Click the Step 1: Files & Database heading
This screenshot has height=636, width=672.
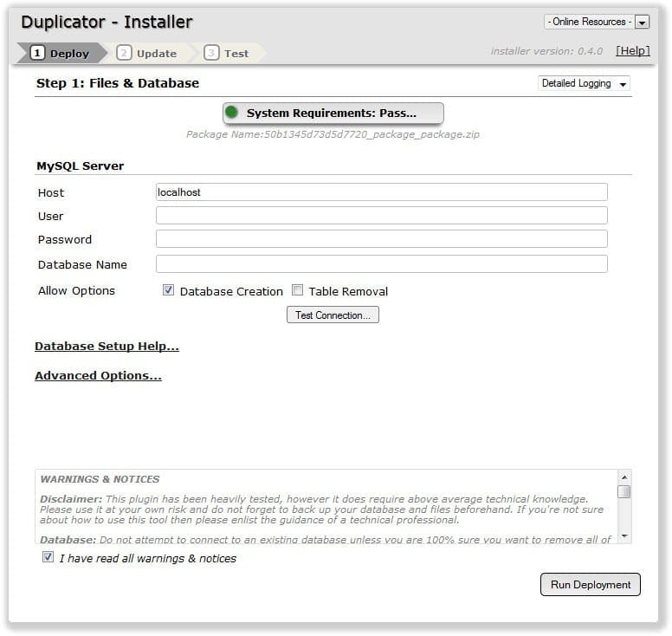(118, 83)
